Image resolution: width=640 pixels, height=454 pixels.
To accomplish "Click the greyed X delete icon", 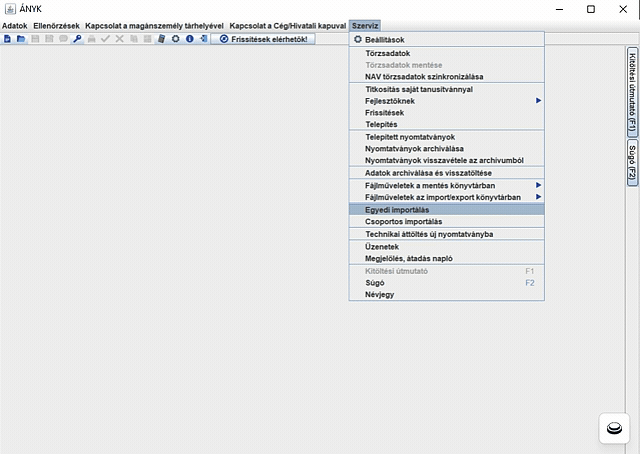I will 120,39.
